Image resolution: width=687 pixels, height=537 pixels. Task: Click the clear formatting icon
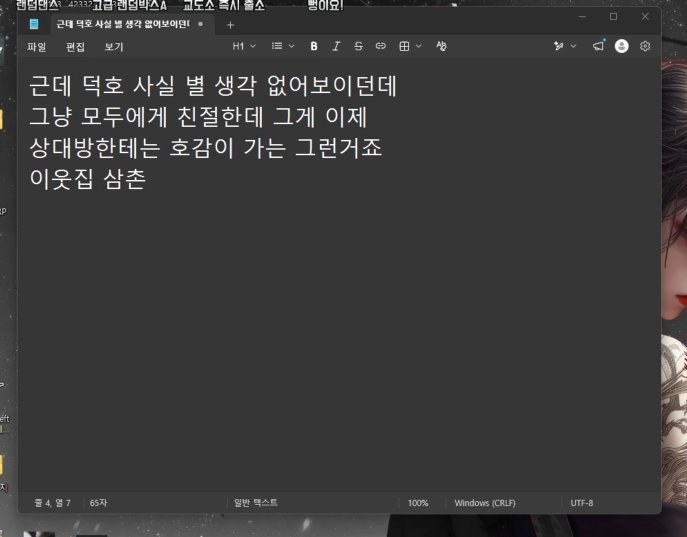click(x=441, y=46)
